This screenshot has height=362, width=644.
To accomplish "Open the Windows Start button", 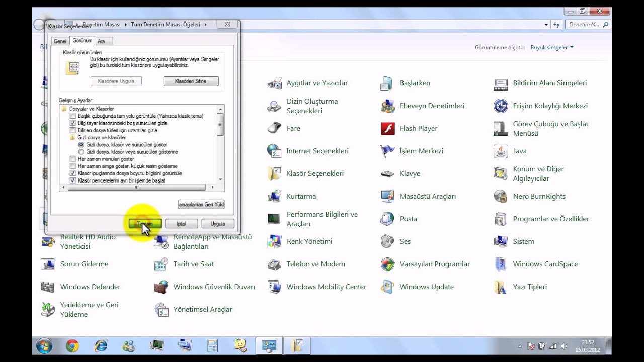I will (44, 346).
